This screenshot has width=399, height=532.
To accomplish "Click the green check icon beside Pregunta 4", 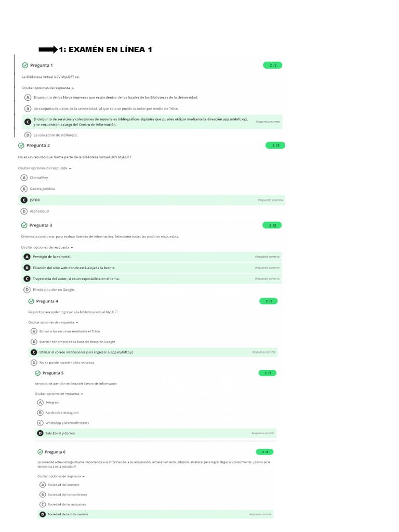I will tap(31, 301).
